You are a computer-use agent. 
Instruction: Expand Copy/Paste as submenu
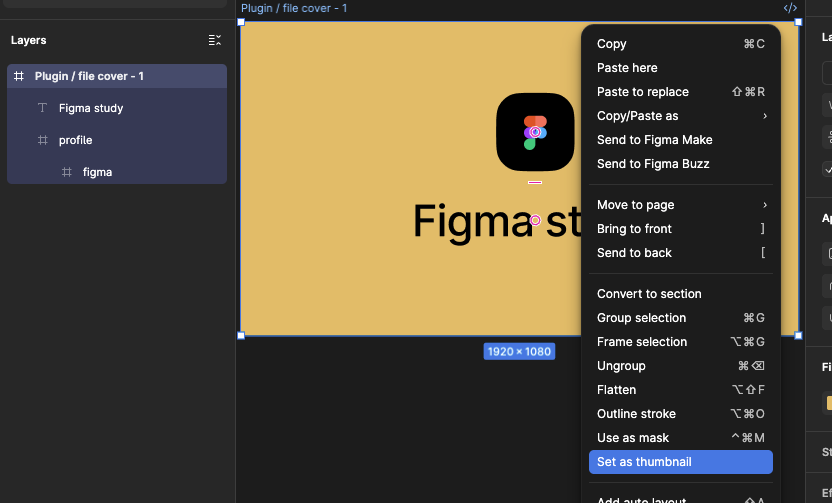[681, 116]
